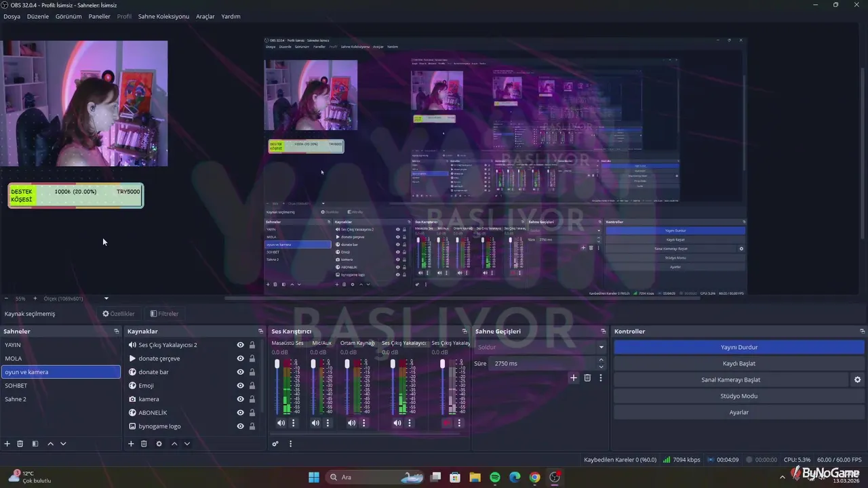Open File Explorer from the taskbar
The width and height of the screenshot is (868, 488).
click(475, 477)
